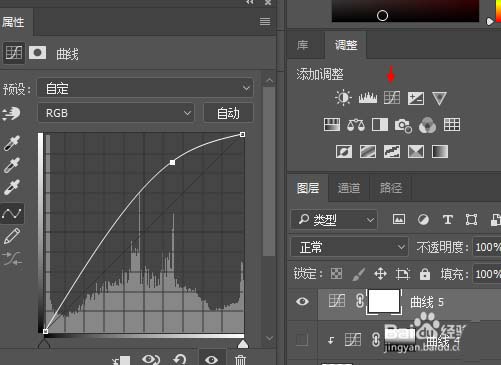This screenshot has width=501, height=365.
Task: Open the 预设 preset dropdown
Action: pyautogui.click(x=145, y=88)
